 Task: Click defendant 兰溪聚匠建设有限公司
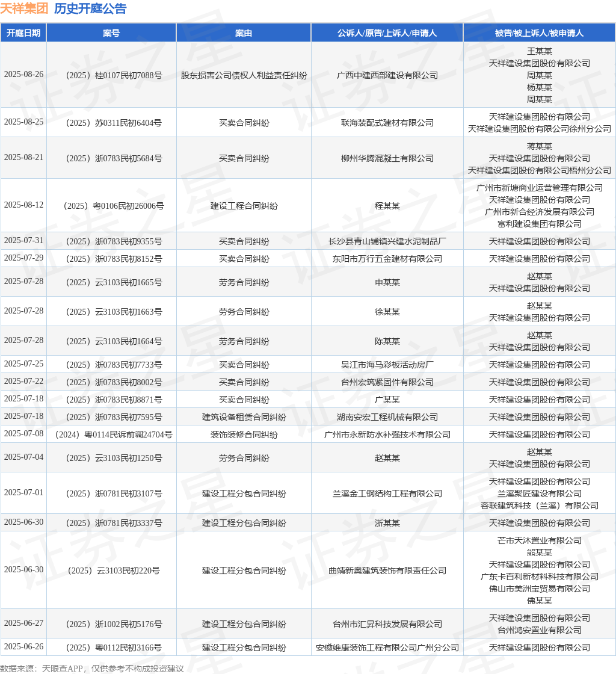539,494
